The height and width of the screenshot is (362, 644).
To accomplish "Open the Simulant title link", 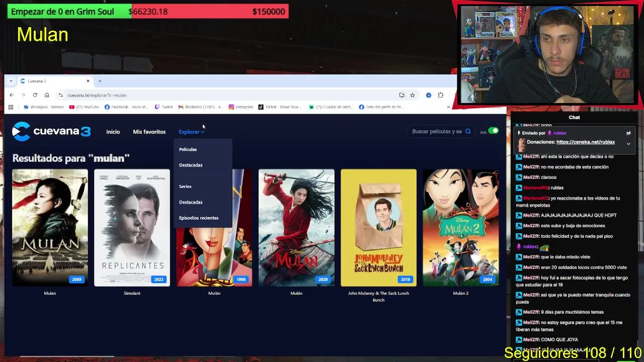I will (x=132, y=293).
